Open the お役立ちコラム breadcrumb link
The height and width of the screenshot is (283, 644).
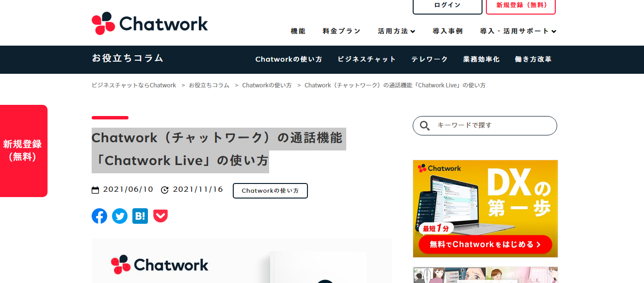209,85
